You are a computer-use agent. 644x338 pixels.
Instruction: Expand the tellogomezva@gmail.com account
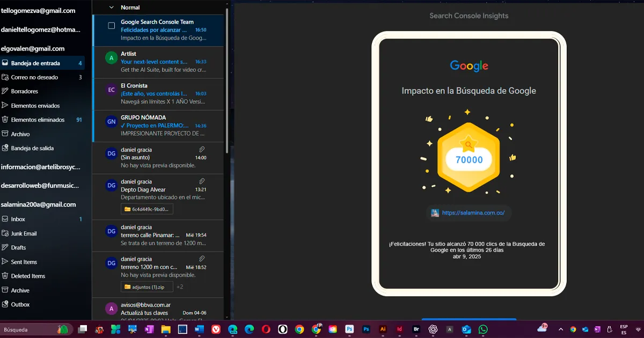tap(38, 11)
